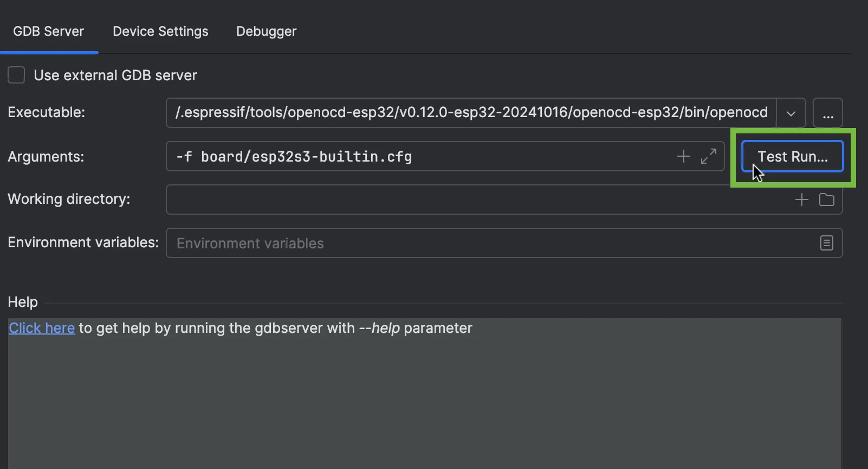868x469 pixels.
Task: Focus the Executable path text field
Action: [470, 113]
